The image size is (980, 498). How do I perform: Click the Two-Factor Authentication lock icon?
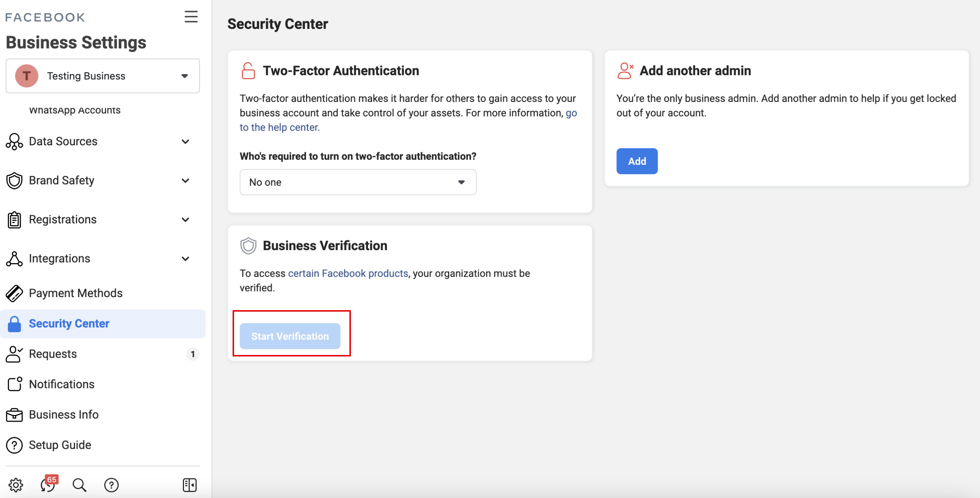[248, 71]
